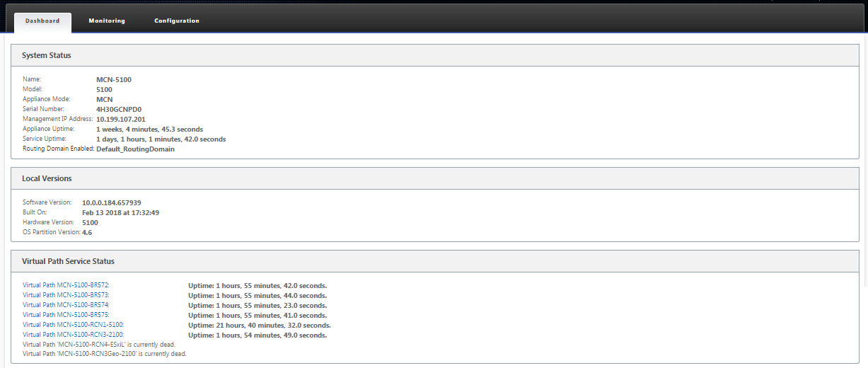Click the serial number 4H30GCNPD0

(119, 110)
